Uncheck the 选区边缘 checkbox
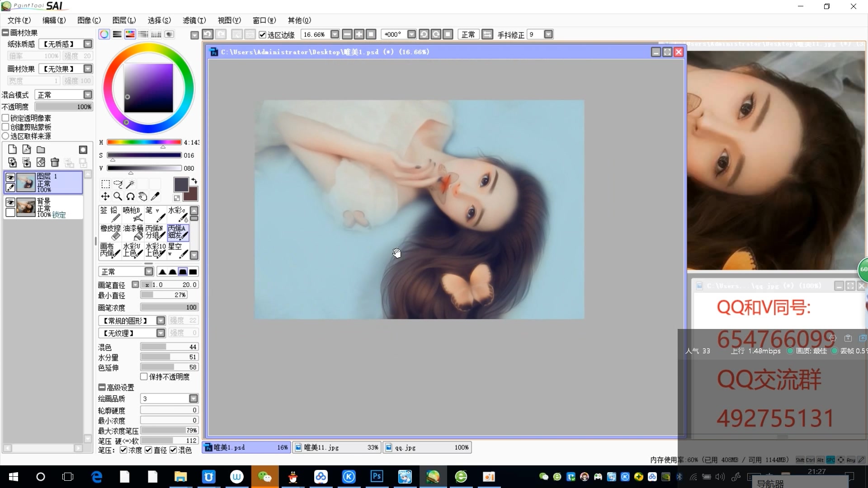 click(262, 35)
